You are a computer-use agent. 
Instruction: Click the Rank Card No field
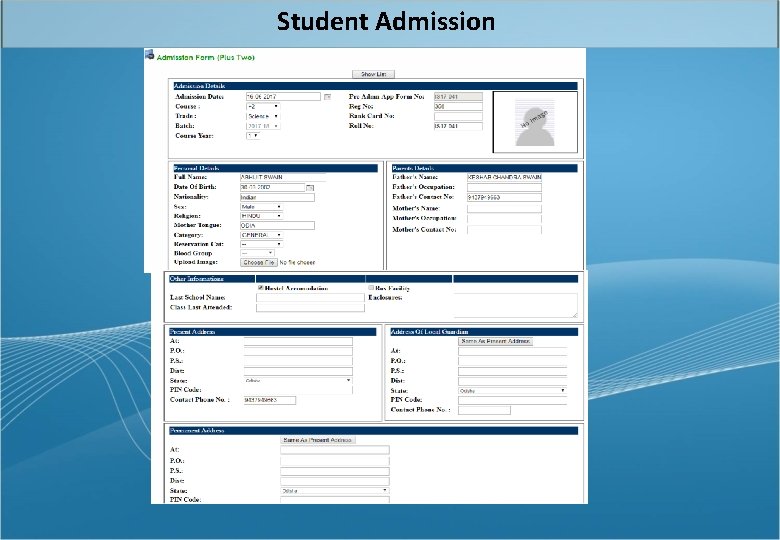point(458,116)
